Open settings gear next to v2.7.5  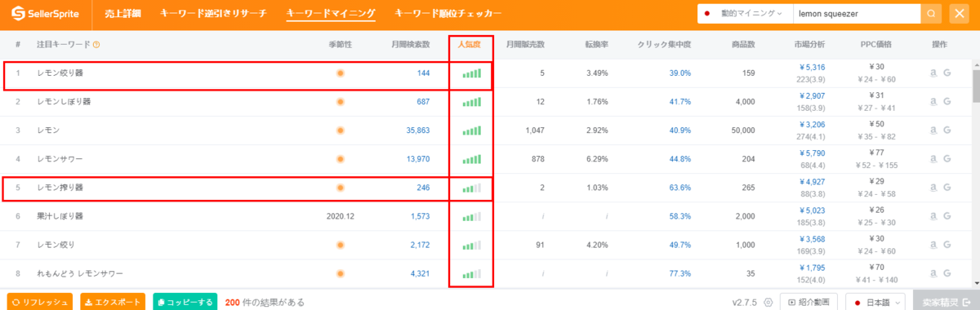768,302
